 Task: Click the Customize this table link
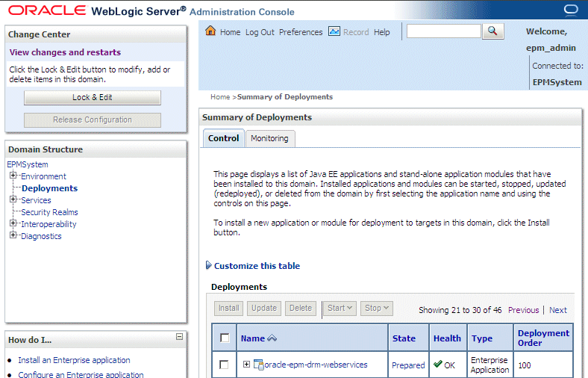click(x=257, y=266)
